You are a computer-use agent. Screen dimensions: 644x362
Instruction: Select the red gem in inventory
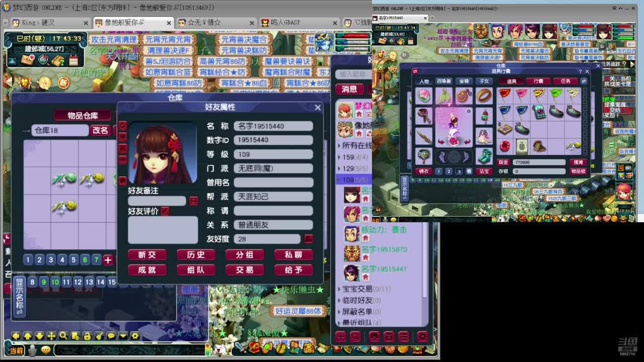(x=505, y=146)
